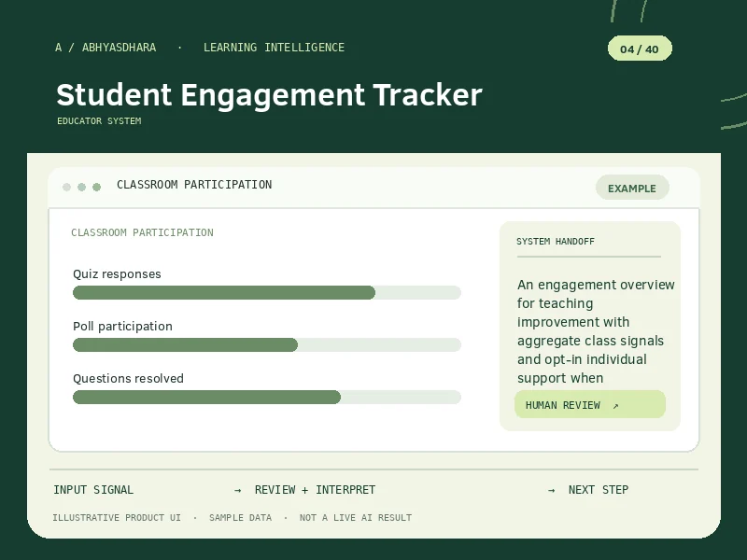Click the green CLASSROOM PARTICIPATION section label
The width and height of the screenshot is (747, 560).
(143, 232)
